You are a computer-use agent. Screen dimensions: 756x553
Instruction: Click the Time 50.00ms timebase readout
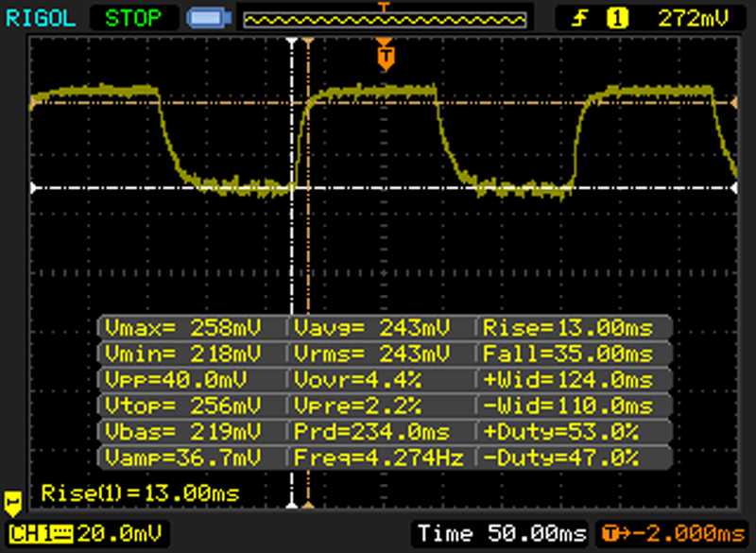click(x=503, y=534)
